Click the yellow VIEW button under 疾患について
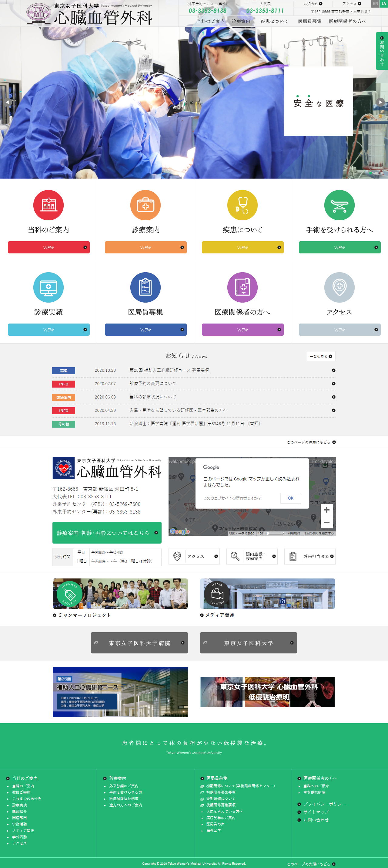This screenshot has width=388, height=868. [242, 247]
